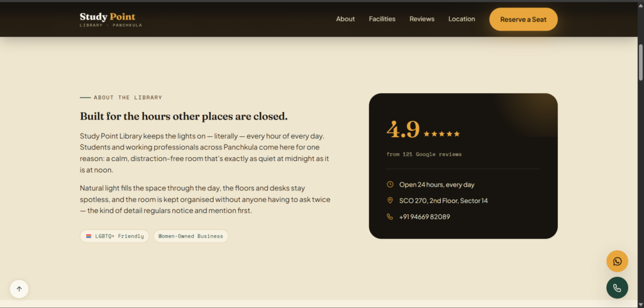644x308 pixels.
Task: Click the paragraph starting 'Study Point Library keeps'
Action: [204, 153]
